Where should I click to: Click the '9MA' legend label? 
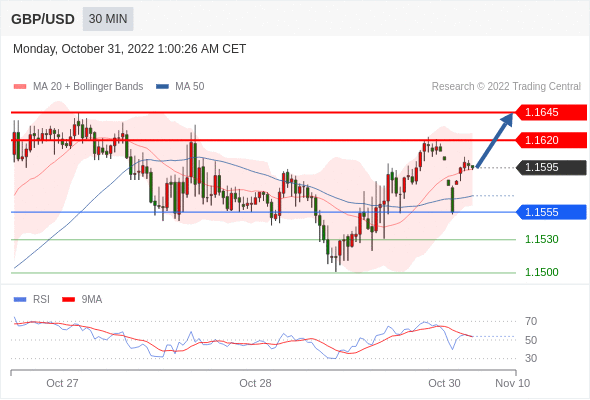(x=92, y=300)
